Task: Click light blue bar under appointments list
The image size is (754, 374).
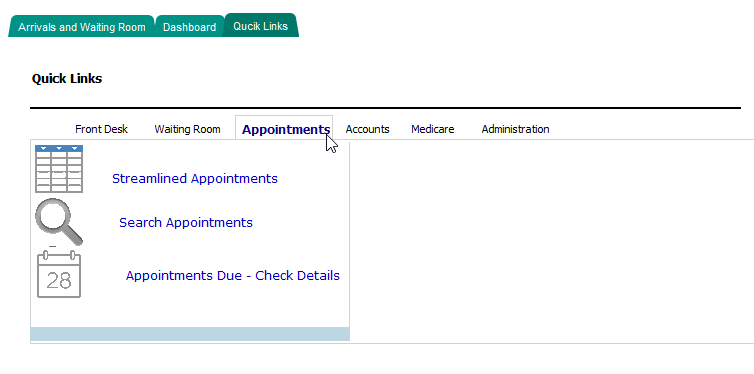Action: pyautogui.click(x=190, y=334)
